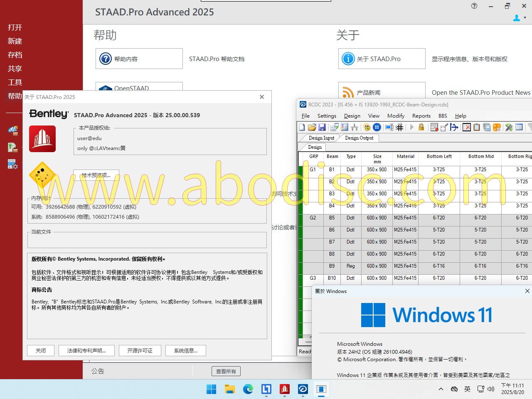Click the 英 input method indicator in tray
The width and height of the screenshot is (532, 399).
click(x=468, y=389)
